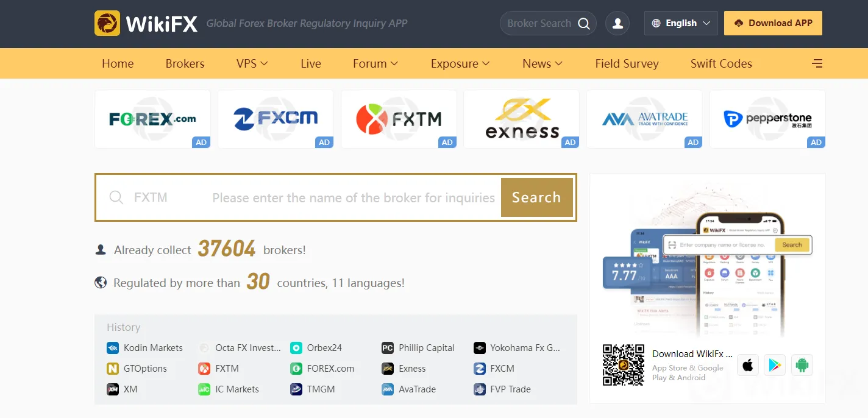Expand the Exposure menu
The height and width of the screenshot is (418, 868).
click(x=460, y=63)
